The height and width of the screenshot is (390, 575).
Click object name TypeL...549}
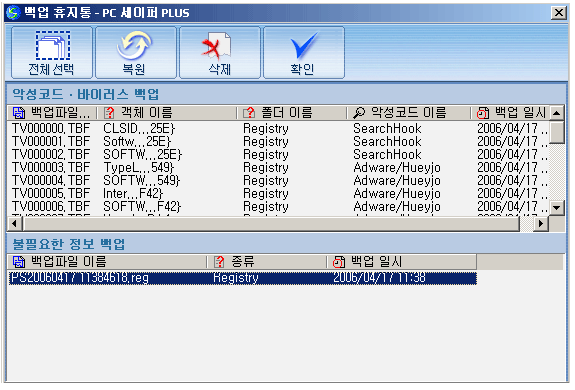coord(139,168)
